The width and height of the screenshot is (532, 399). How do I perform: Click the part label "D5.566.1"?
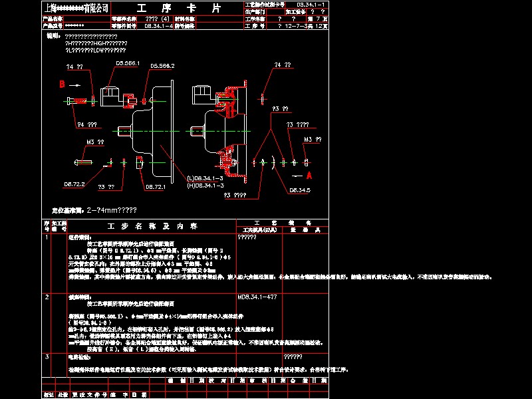(x=128, y=63)
